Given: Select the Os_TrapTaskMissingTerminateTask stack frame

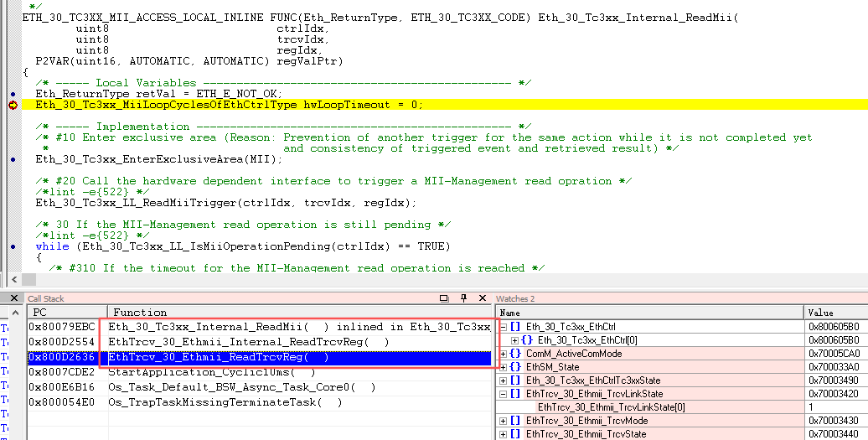Looking at the screenshot, I should pos(225,402).
